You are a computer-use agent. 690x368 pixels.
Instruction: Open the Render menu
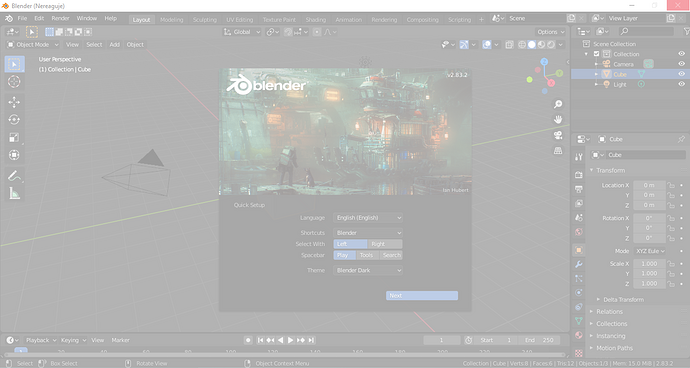(60, 18)
